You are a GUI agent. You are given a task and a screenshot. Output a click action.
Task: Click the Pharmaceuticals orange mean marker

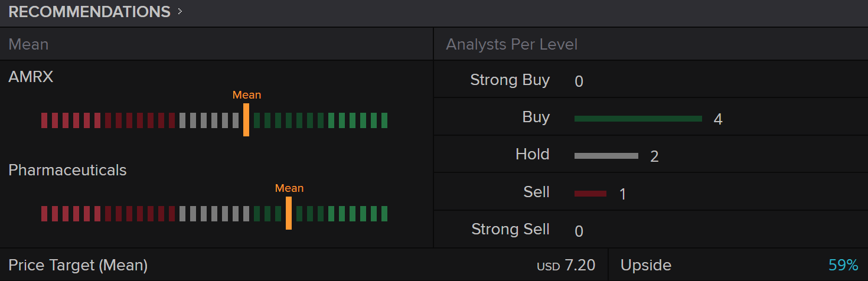point(289,213)
